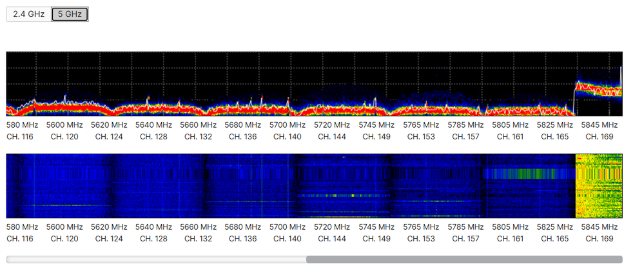
Task: Click the CH. 136 label below the waterfall
Action: pos(242,239)
